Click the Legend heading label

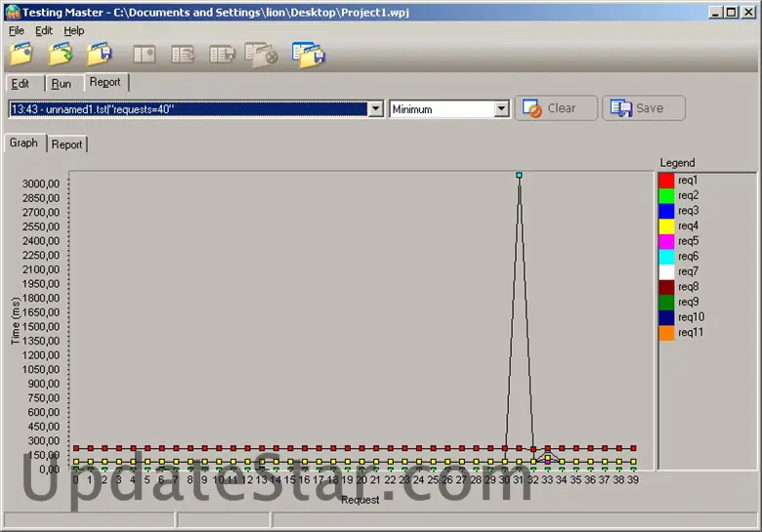(677, 163)
